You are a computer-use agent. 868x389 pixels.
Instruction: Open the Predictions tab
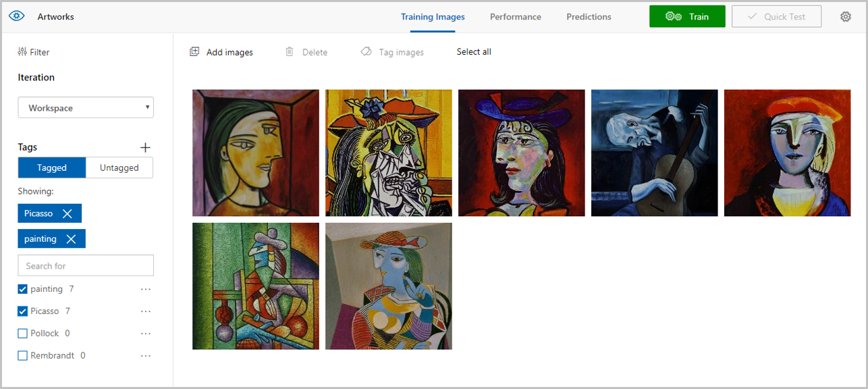click(589, 17)
